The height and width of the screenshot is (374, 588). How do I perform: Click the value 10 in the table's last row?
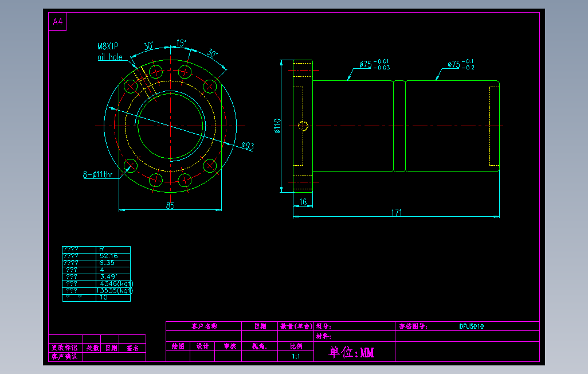tap(104, 297)
